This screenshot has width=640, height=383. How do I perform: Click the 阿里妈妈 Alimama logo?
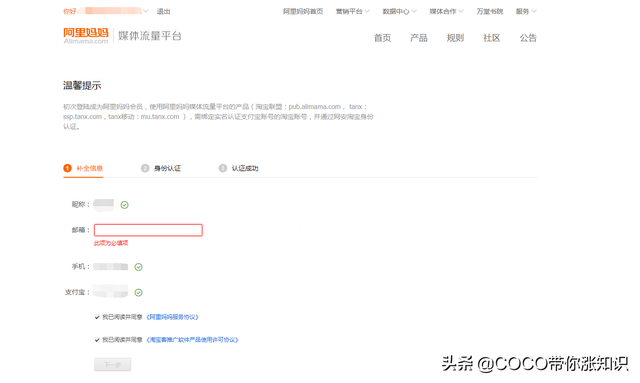point(86,36)
